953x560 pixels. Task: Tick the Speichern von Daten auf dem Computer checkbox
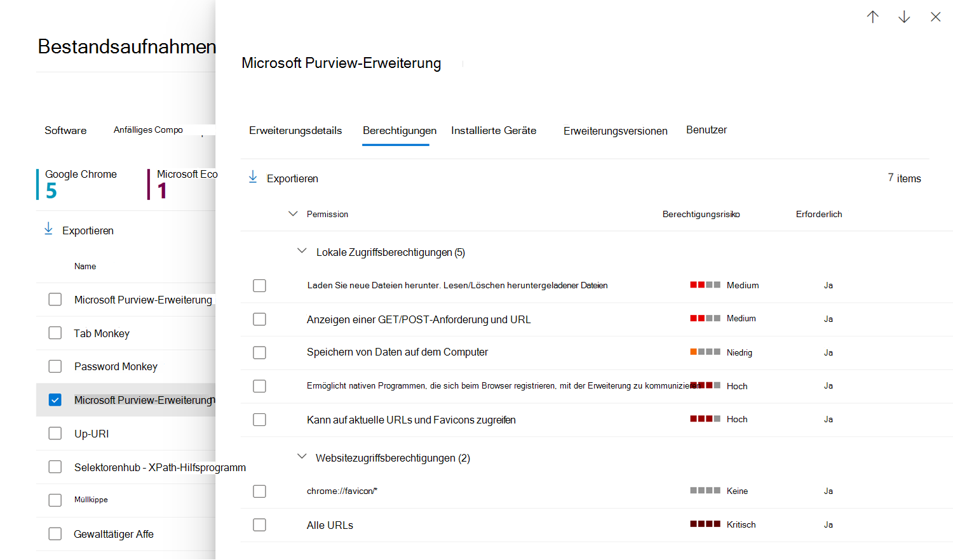click(x=259, y=352)
